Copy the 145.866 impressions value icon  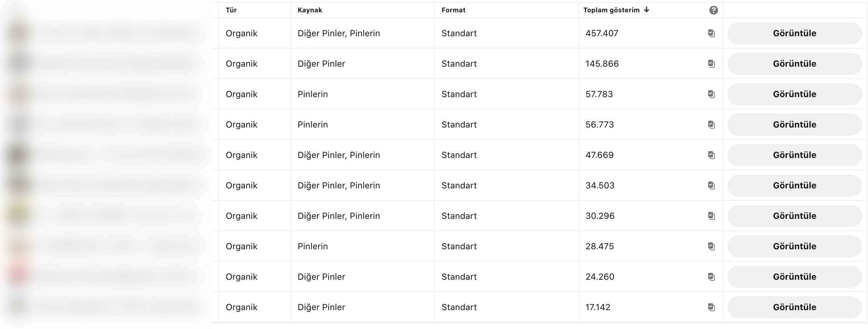tap(711, 64)
